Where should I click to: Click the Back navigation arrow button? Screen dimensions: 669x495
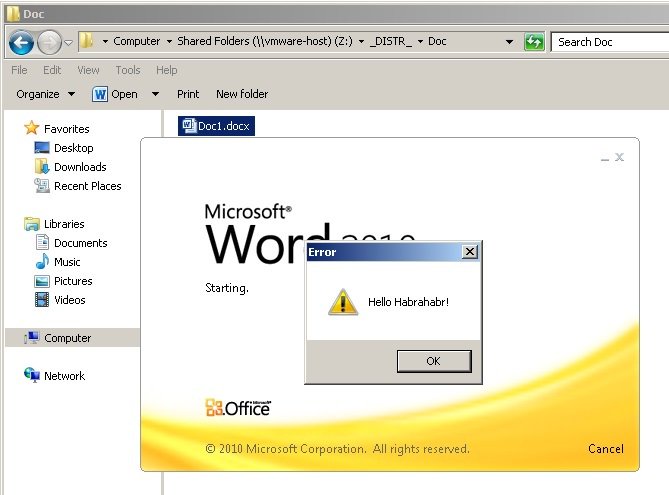tap(21, 42)
